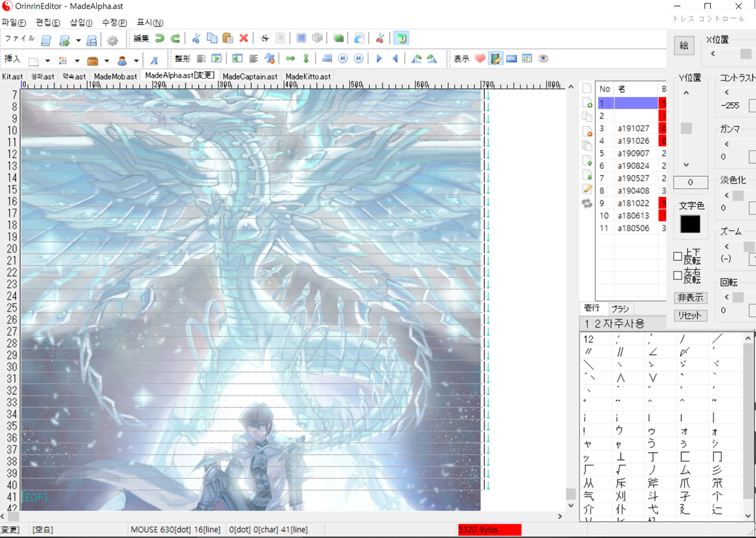756x538 pixels.
Task: Click the Y位置 value input field
Action: [x=690, y=182]
